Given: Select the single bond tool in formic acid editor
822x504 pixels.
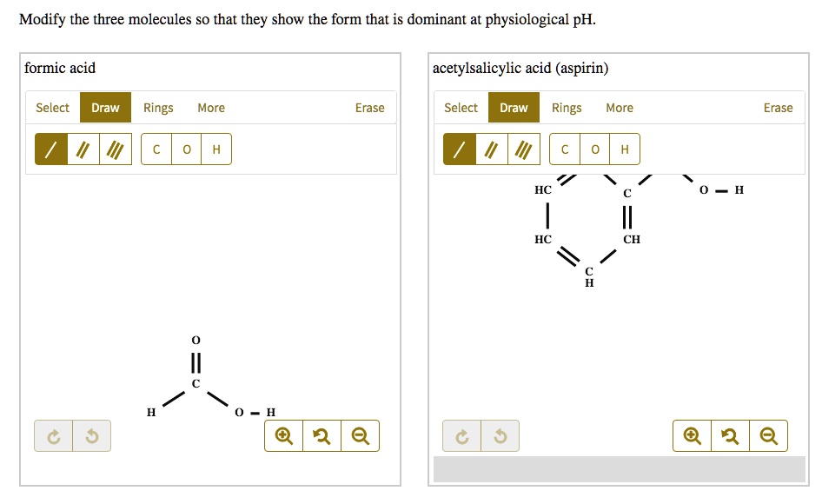Looking at the screenshot, I should coord(50,149).
